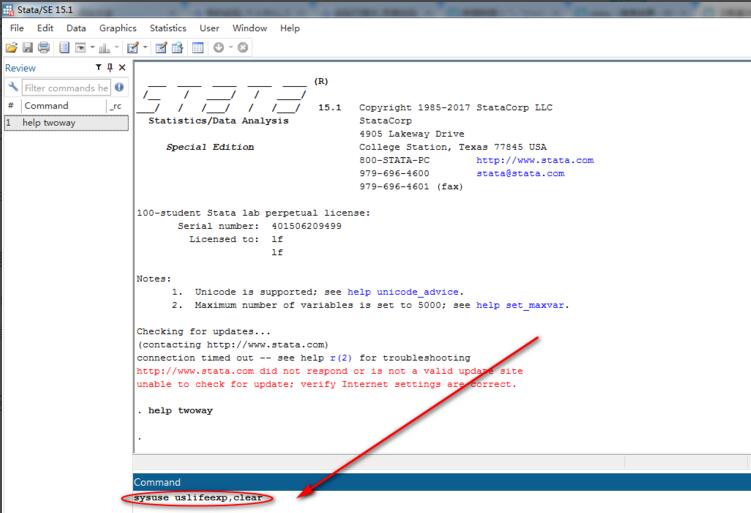Click the Save toolbar icon
The height and width of the screenshot is (513, 751).
pos(28,47)
